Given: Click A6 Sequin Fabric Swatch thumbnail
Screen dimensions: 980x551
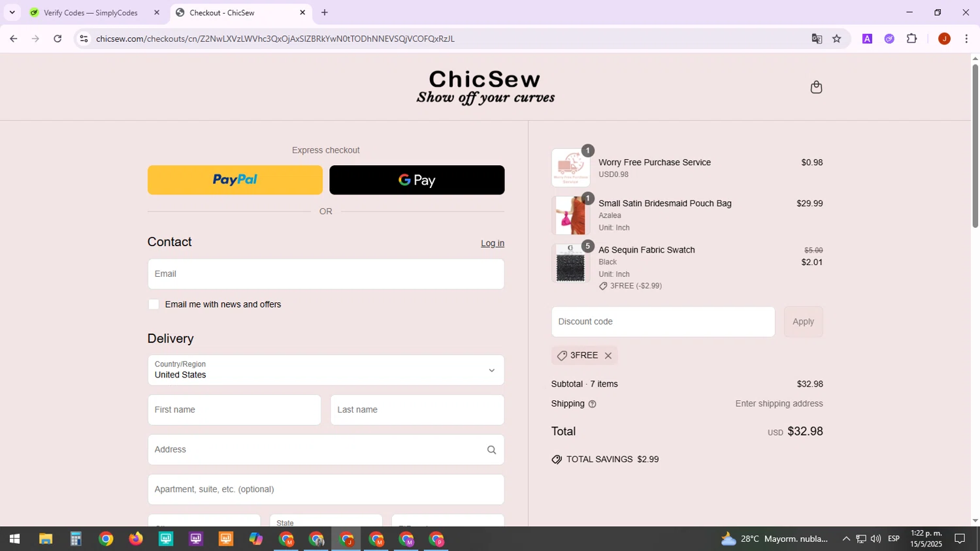Looking at the screenshot, I should 570,263.
